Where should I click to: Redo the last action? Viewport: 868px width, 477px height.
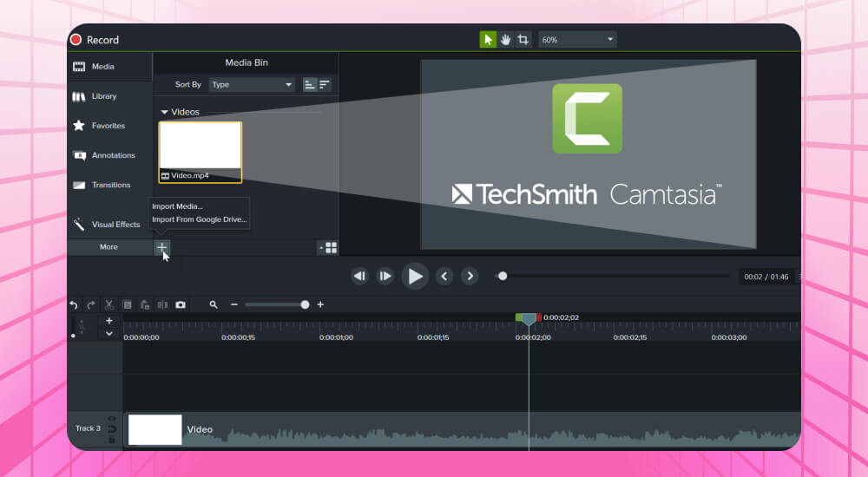(x=91, y=305)
